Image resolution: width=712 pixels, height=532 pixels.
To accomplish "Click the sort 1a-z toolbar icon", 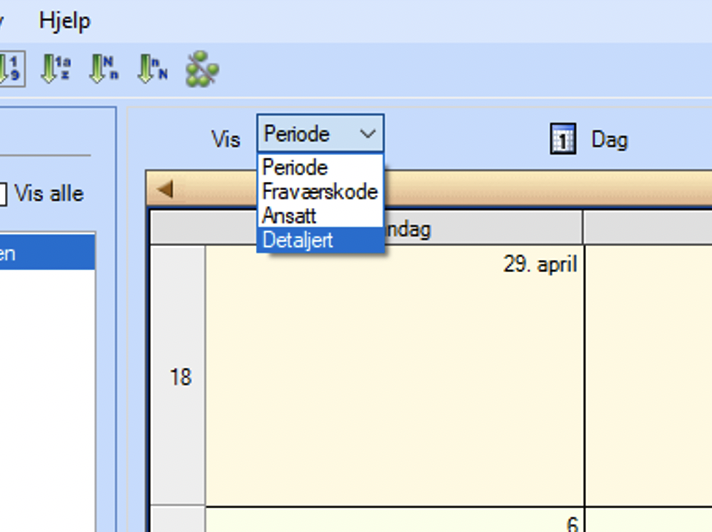I will [56, 69].
